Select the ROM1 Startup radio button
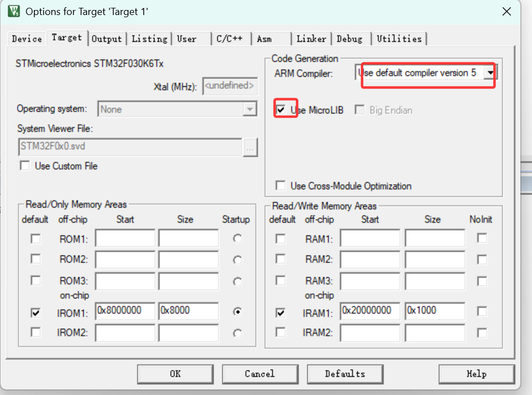 (238, 238)
